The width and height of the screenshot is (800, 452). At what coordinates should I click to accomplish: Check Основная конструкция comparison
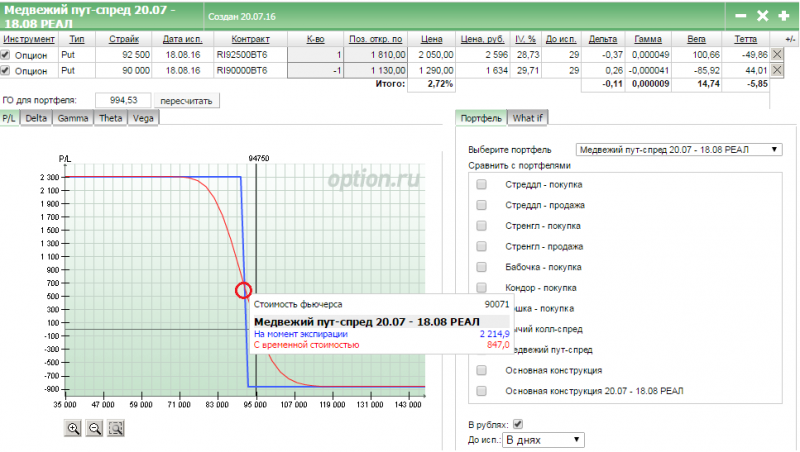481,370
